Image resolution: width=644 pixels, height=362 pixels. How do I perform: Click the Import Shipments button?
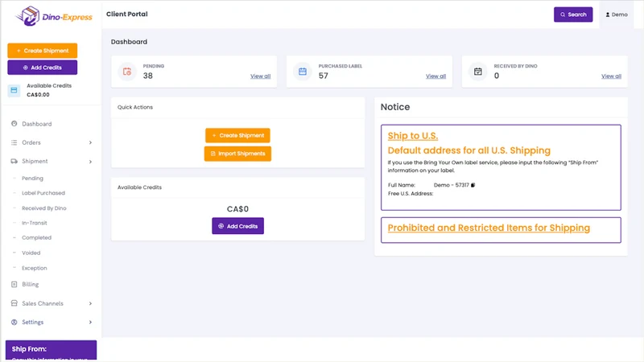[x=237, y=154]
